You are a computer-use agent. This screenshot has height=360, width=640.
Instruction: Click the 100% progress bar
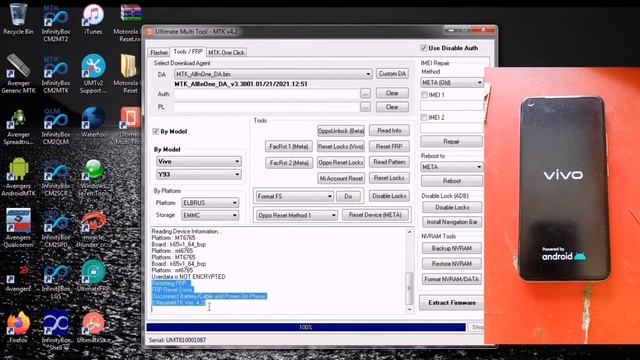point(306,327)
